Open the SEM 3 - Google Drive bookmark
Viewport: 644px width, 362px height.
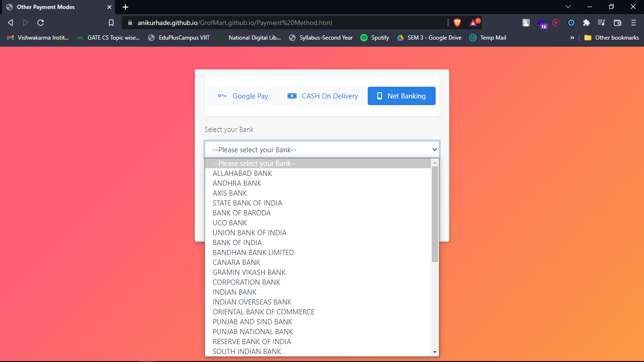tap(429, 38)
